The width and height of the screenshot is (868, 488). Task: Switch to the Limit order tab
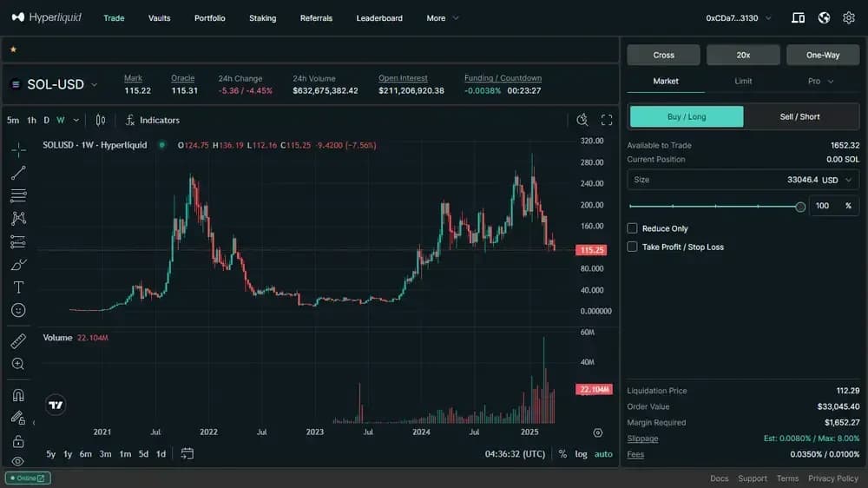[743, 81]
